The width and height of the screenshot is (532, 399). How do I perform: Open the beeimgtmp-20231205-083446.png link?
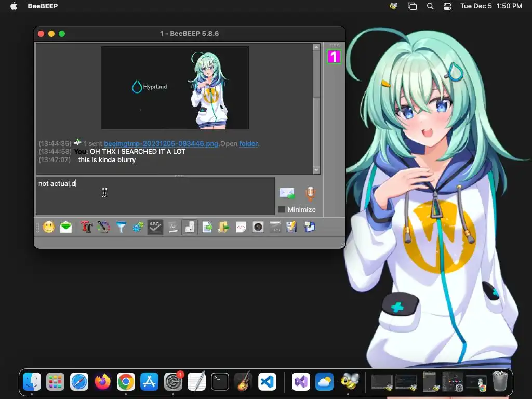[161, 143]
